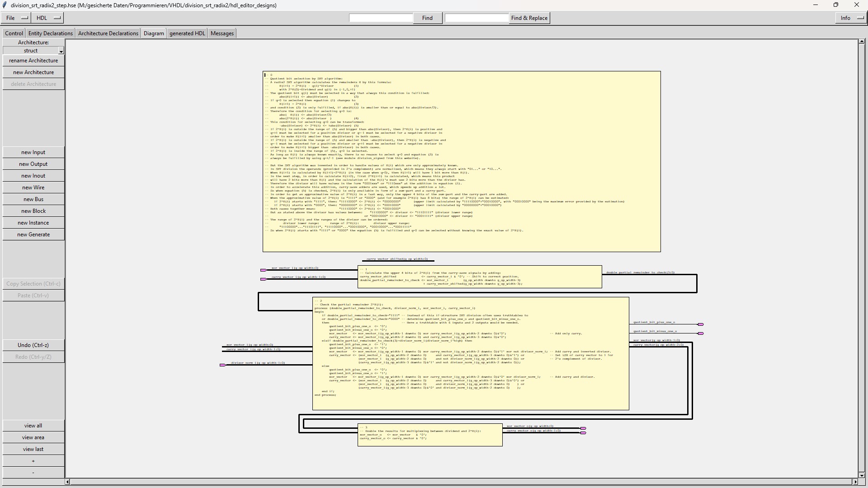Click the vertical scrollbar up arrow
The height and width of the screenshot is (488, 868).
click(862, 42)
